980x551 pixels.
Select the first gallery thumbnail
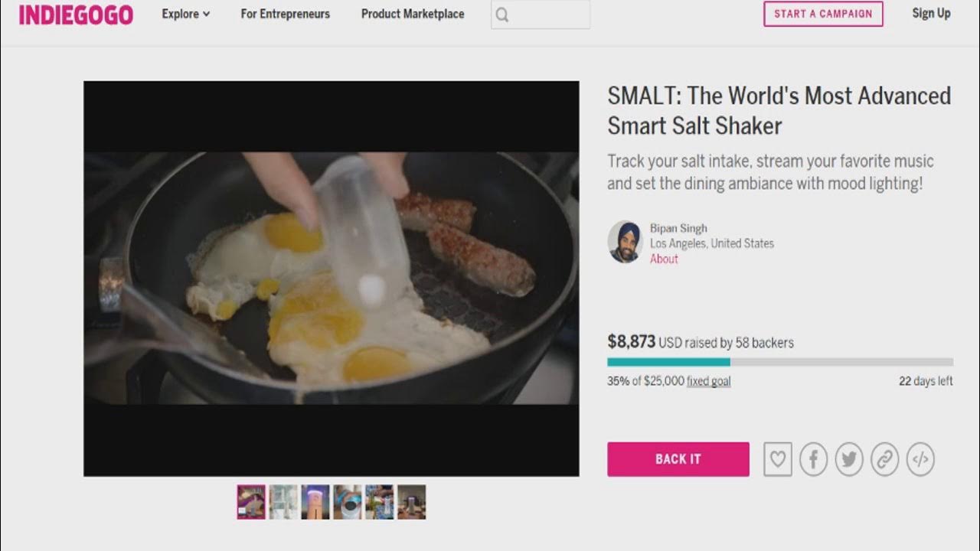(251, 502)
